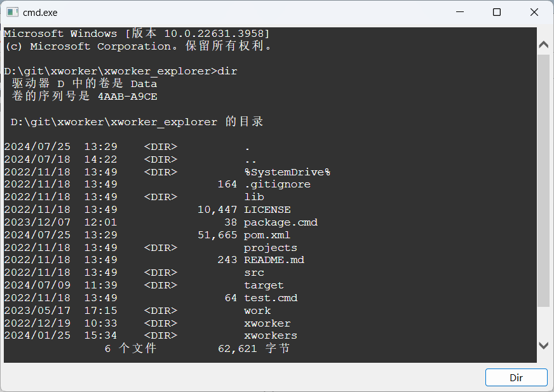Click the scrollbar up arrow
This screenshot has width=554, height=392.
point(543,45)
